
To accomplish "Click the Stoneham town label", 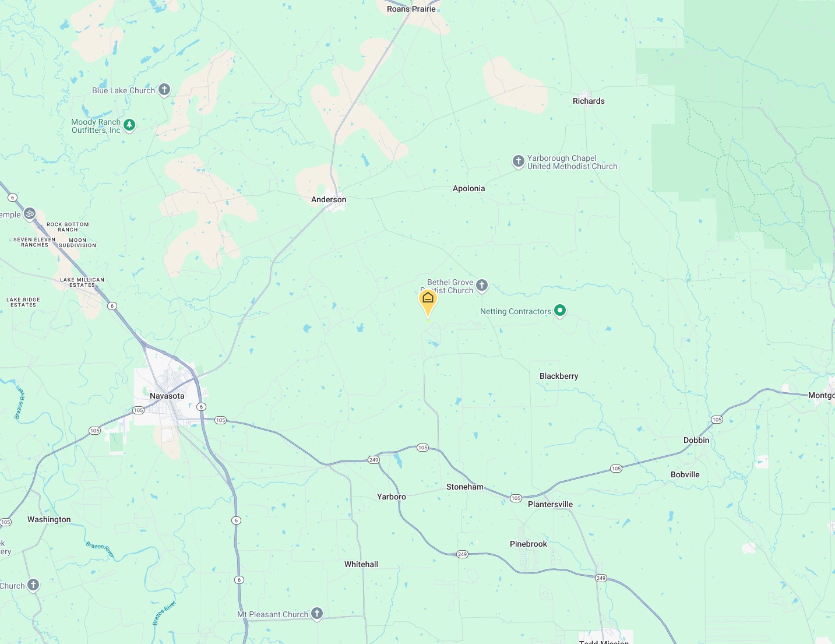I will coord(464,487).
